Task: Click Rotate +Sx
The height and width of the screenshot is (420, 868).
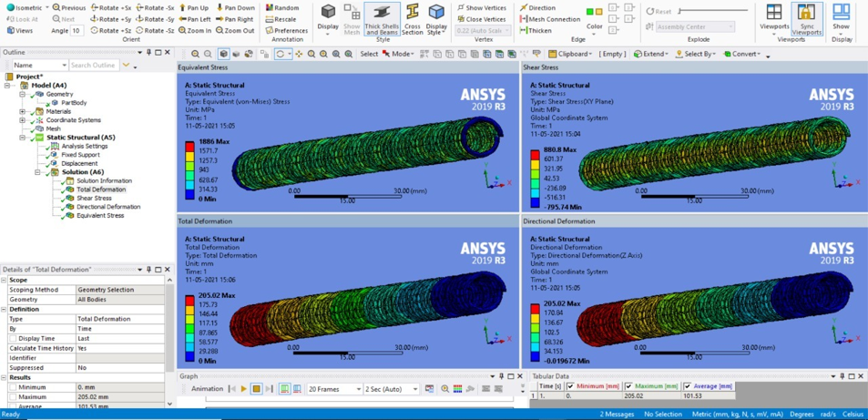Action: pos(111,8)
